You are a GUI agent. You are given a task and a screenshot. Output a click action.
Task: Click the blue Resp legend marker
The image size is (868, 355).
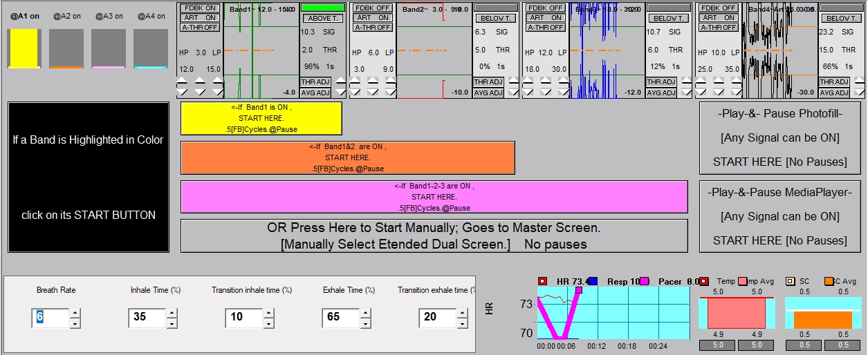click(x=593, y=281)
